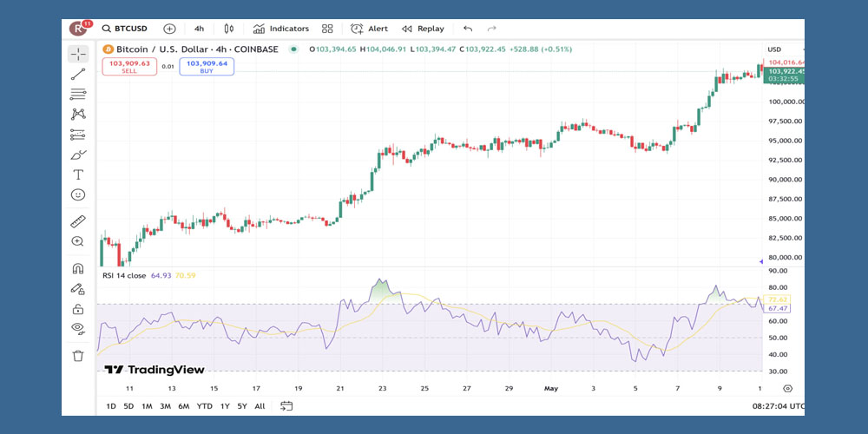Delete drawings with the trash icon
Image resolution: width=868 pixels, height=434 pixels.
[78, 355]
